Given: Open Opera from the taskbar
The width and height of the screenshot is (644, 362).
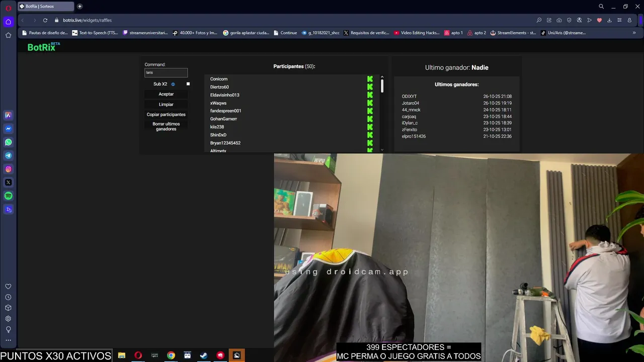Looking at the screenshot, I should coord(138,355).
